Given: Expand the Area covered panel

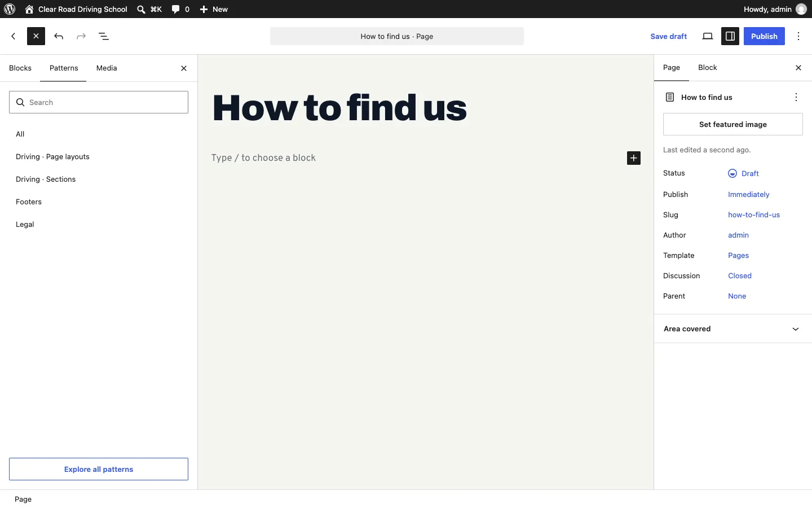Looking at the screenshot, I should (x=733, y=329).
